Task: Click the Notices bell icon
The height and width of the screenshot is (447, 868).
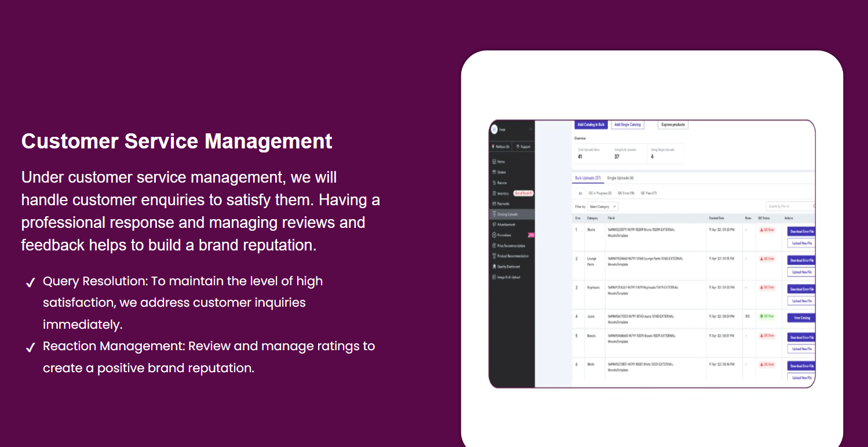Action: (493, 147)
